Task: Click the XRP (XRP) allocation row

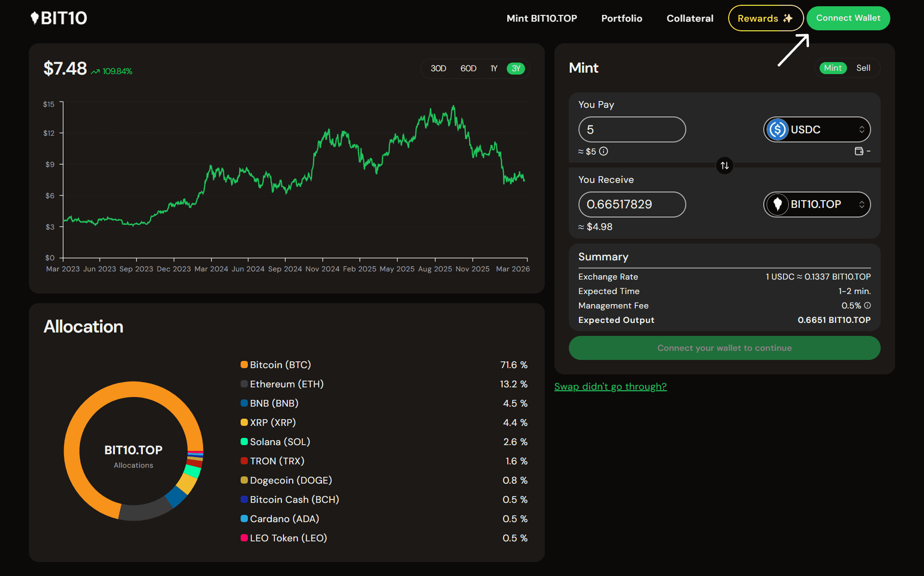Action: tap(384, 422)
